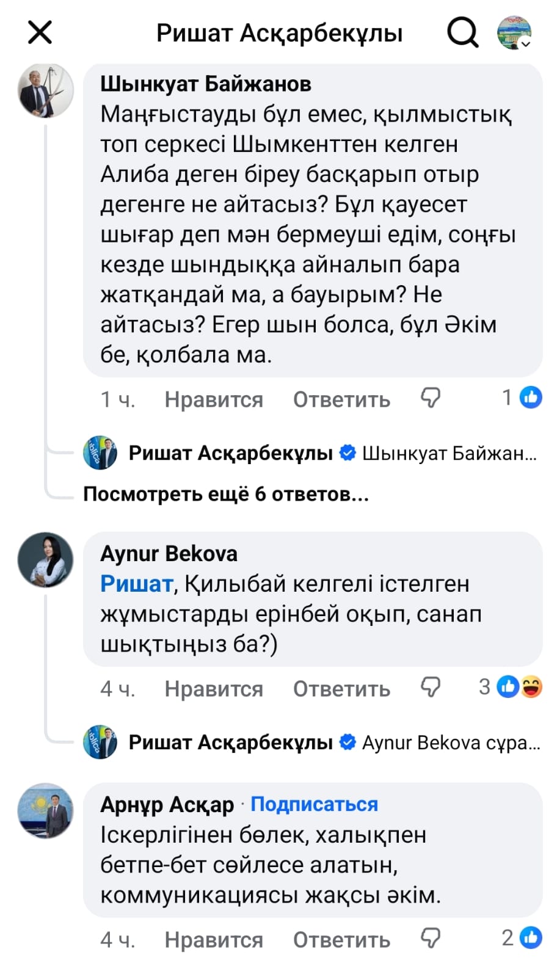
Task: Dislike Арнұр Асқар's comment with thumbs-down
Action: click(431, 939)
